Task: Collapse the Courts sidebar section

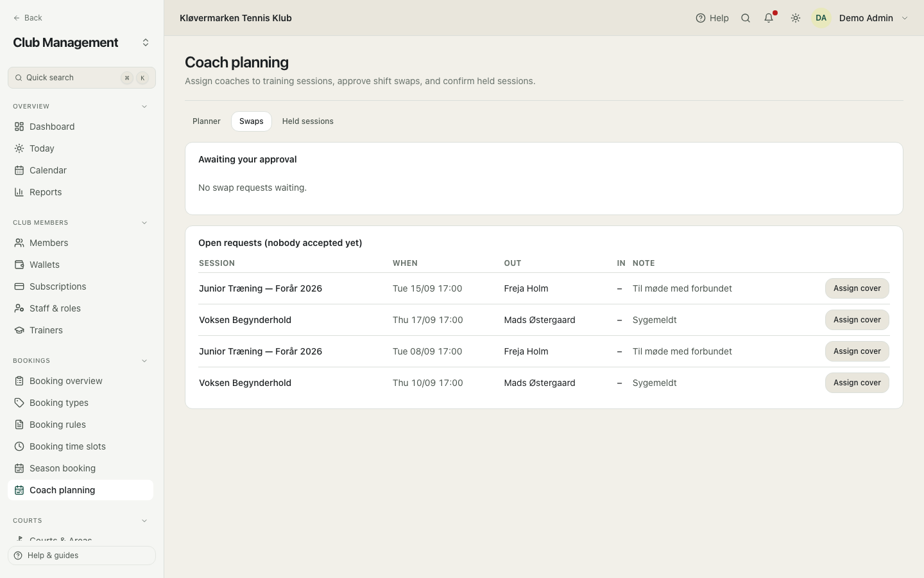Action: 144,521
